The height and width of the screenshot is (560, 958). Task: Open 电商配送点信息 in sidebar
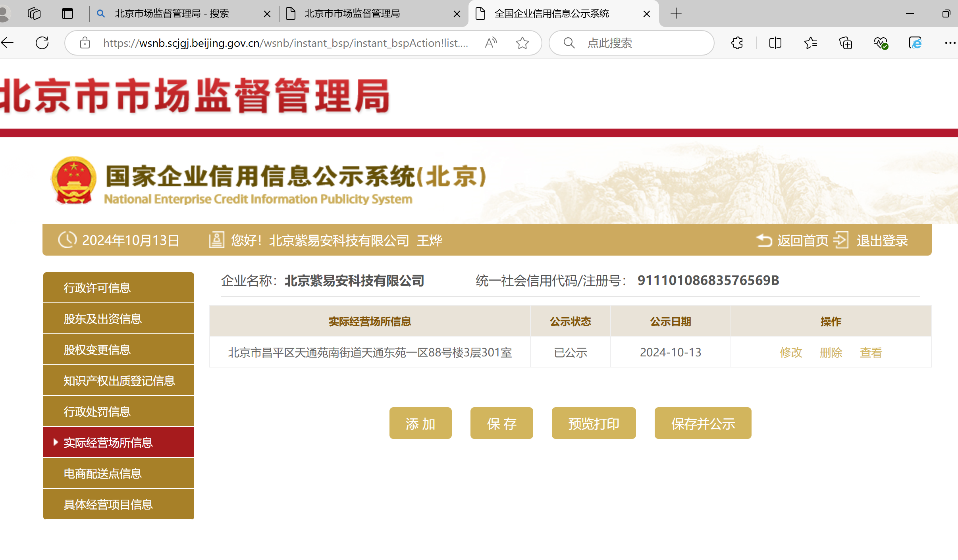[x=119, y=473]
